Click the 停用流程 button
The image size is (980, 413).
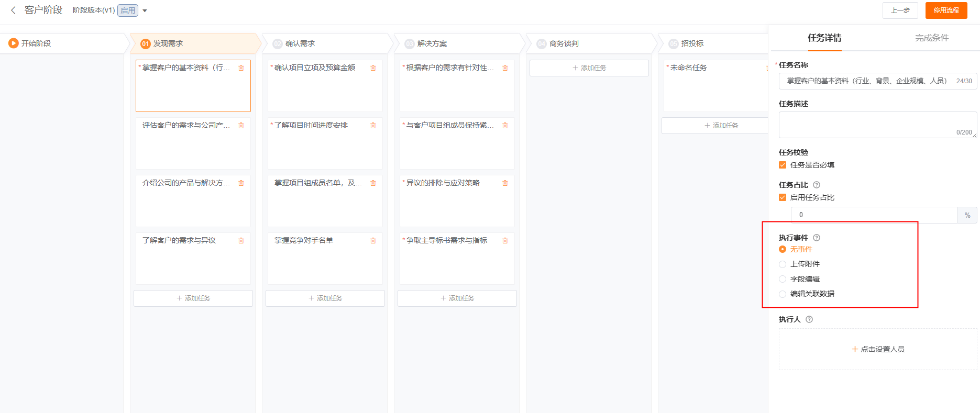(946, 10)
